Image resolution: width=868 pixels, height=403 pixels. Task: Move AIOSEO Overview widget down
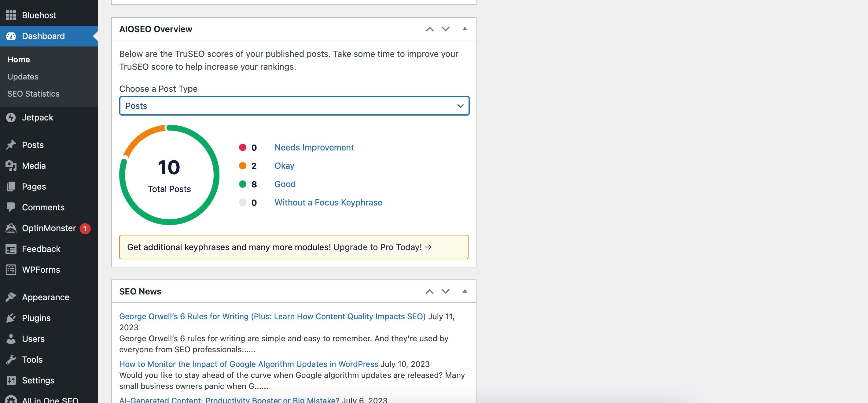[445, 29]
